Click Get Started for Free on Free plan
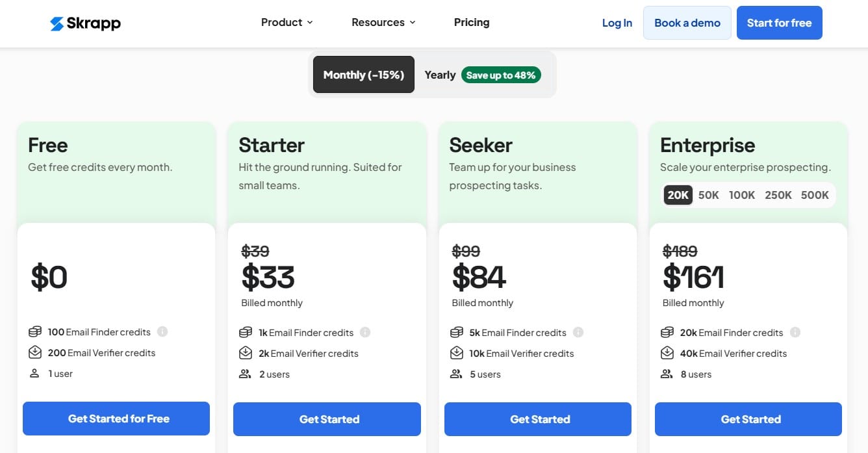The width and height of the screenshot is (868, 453). click(x=116, y=419)
